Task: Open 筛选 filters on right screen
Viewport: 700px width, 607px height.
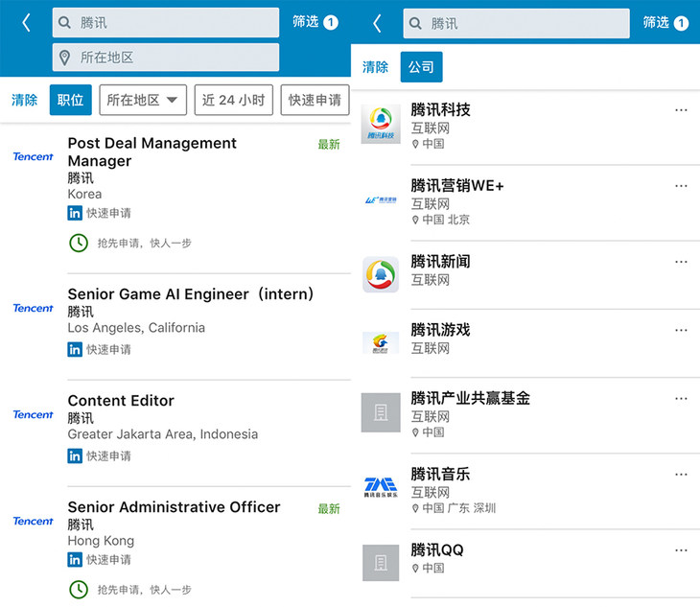Action: point(665,23)
